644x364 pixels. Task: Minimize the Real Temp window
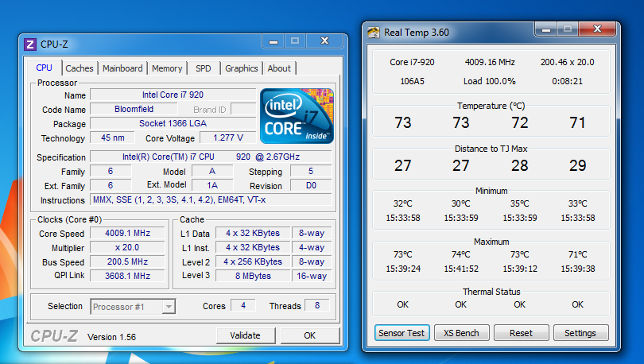[x=546, y=29]
